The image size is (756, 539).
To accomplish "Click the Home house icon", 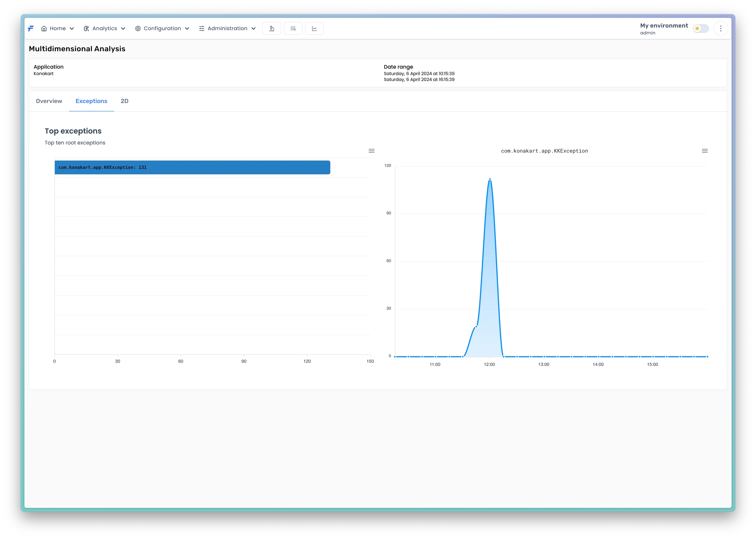I will click(x=44, y=29).
